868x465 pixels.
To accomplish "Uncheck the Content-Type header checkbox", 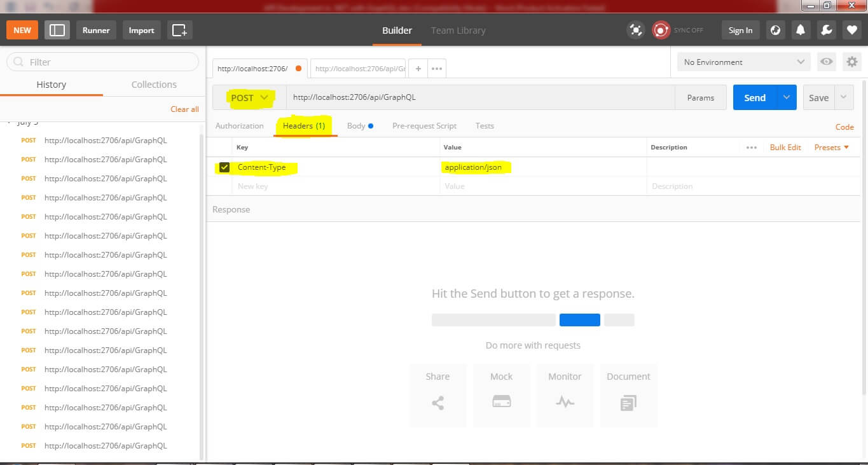I will (x=224, y=167).
